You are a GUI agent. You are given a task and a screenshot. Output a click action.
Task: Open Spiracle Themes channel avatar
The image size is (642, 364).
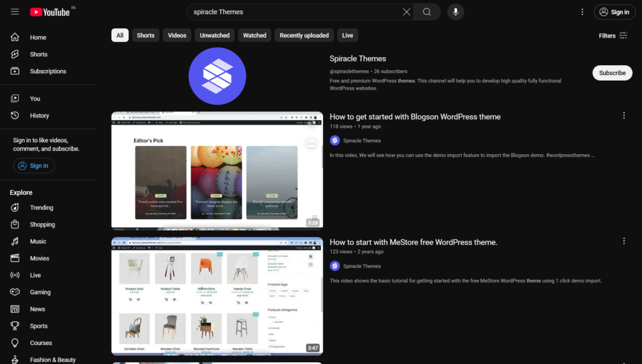coord(218,76)
